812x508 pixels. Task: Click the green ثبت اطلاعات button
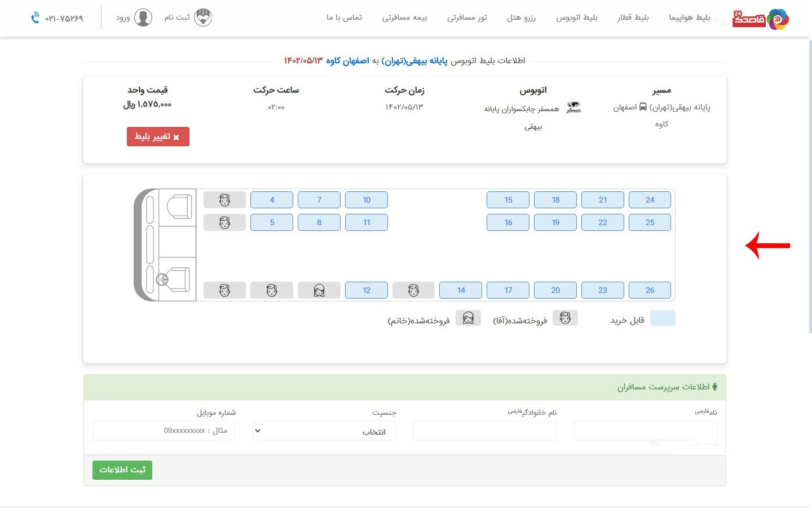pyautogui.click(x=122, y=470)
